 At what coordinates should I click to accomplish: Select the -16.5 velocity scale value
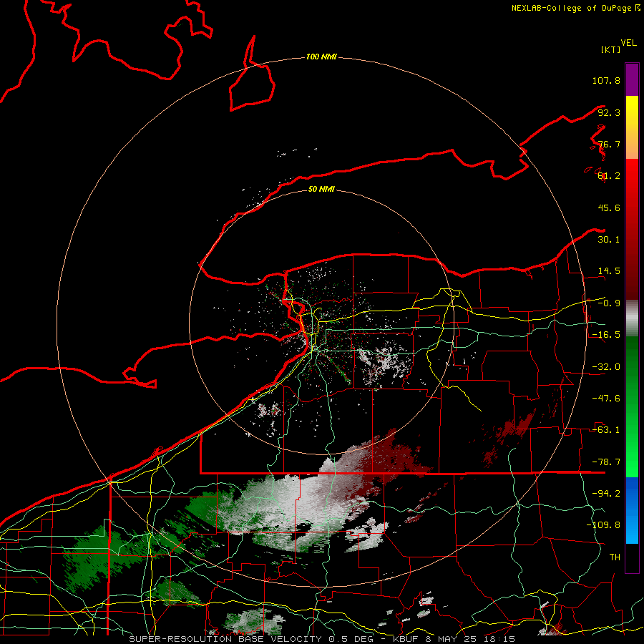pos(606,335)
